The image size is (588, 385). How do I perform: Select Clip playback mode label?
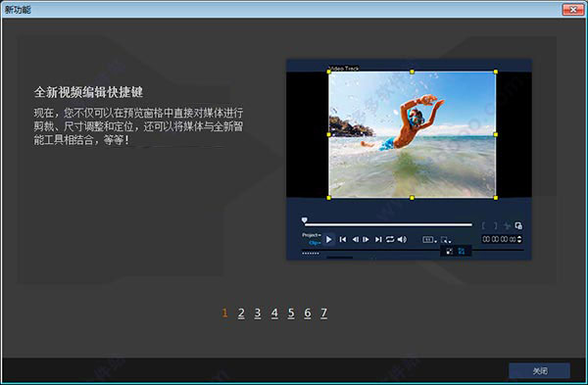(315, 243)
